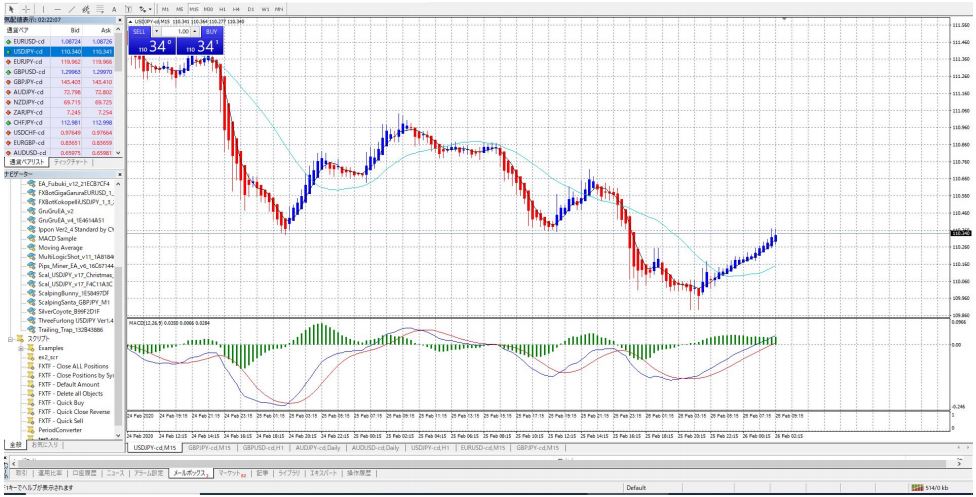This screenshot has width=976, height=497.
Task: Switch to EURUSD-cd,M15 chart tab
Action: (x=483, y=447)
